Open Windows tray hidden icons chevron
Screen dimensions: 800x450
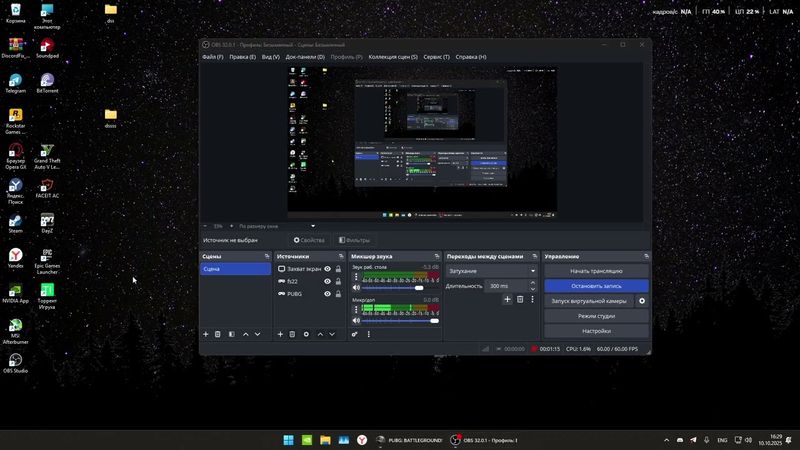point(667,440)
